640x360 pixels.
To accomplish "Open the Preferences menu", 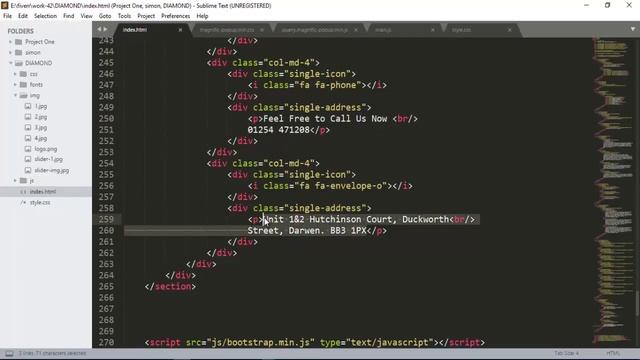I will (x=176, y=16).
